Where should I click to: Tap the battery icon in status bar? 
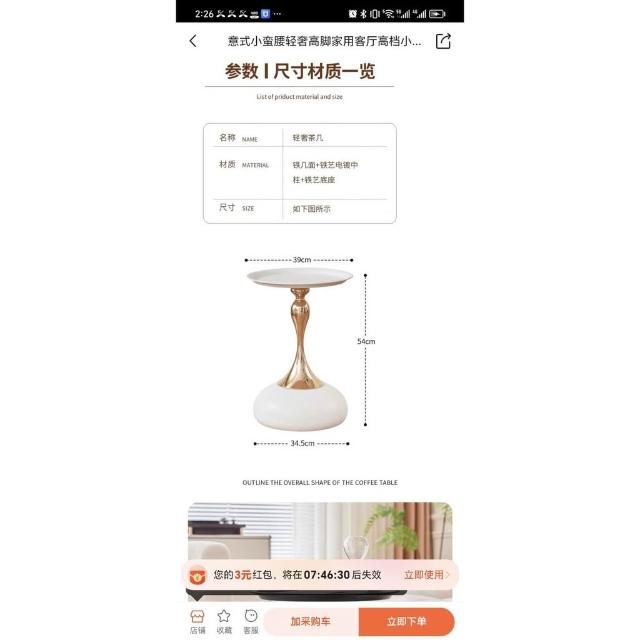pyautogui.click(x=437, y=14)
